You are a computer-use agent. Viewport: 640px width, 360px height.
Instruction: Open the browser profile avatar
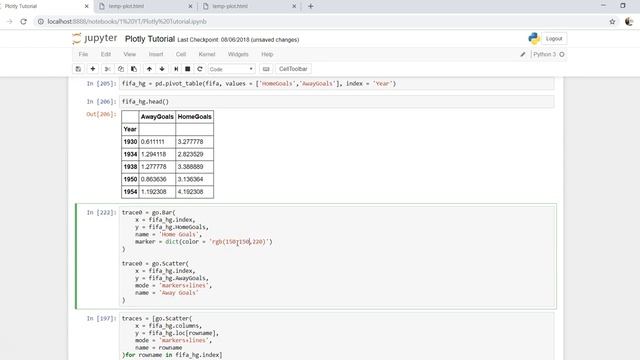pos(629,22)
